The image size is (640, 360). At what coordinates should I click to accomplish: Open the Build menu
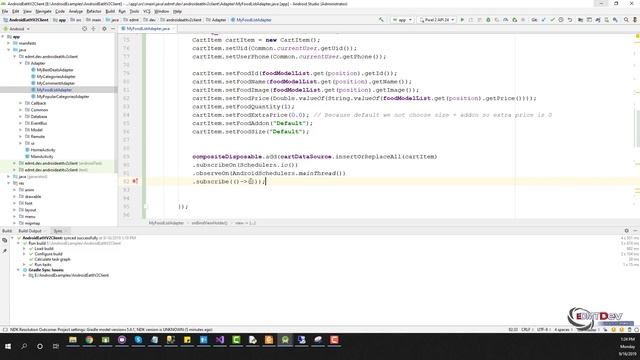click(x=110, y=11)
